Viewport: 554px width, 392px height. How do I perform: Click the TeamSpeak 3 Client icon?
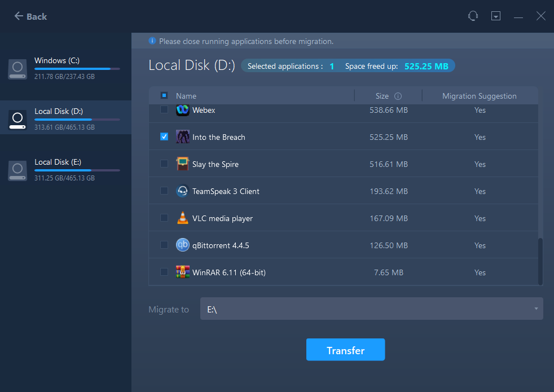[x=183, y=191]
